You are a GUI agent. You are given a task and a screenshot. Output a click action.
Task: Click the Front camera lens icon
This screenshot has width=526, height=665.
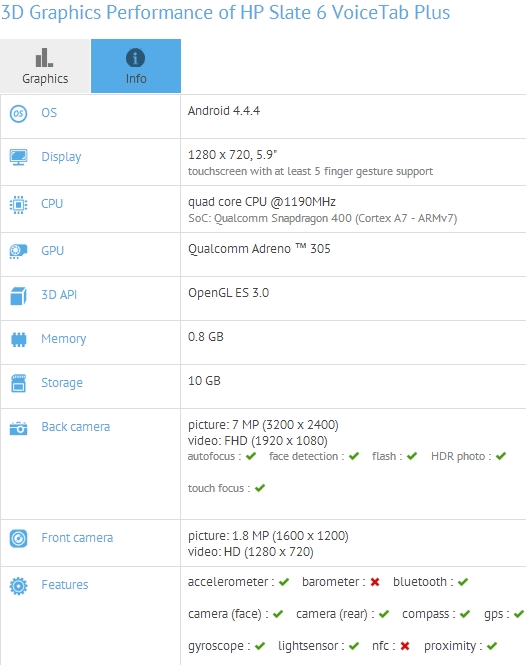18,539
